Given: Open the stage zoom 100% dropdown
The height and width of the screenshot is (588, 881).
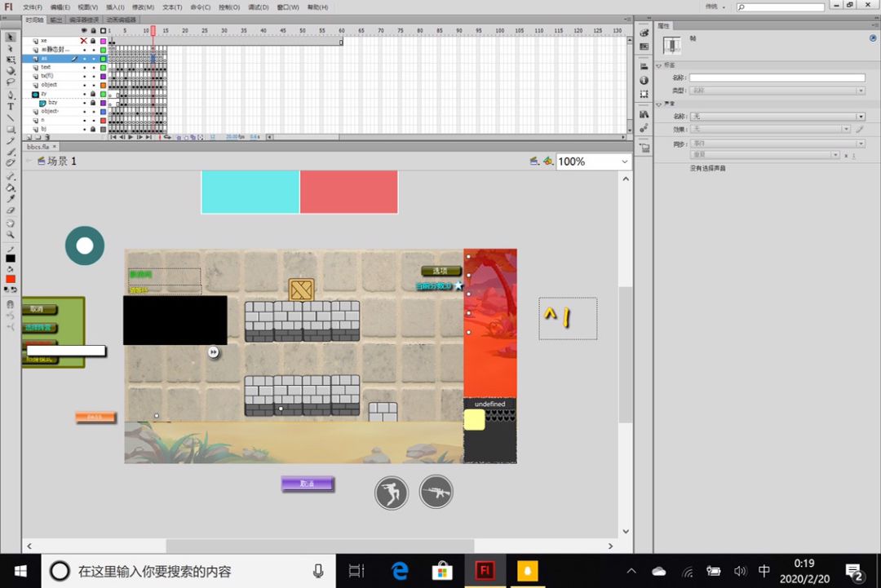Looking at the screenshot, I should click(x=624, y=161).
